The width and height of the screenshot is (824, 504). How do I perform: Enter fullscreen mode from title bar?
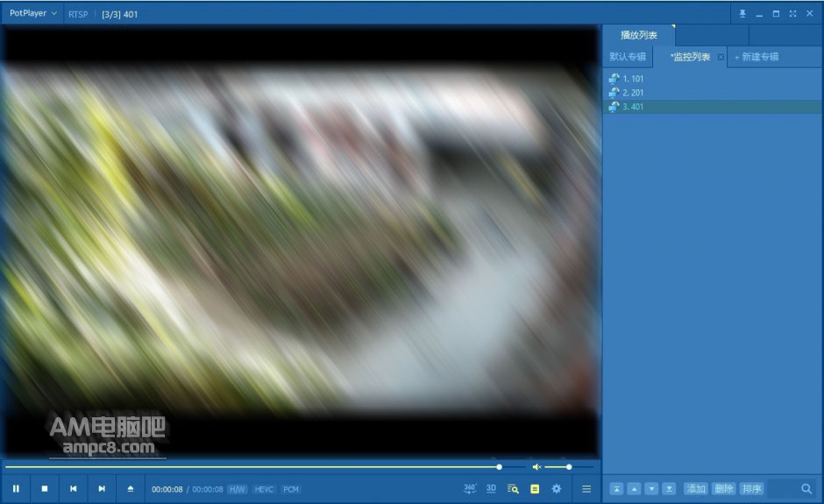[792, 14]
